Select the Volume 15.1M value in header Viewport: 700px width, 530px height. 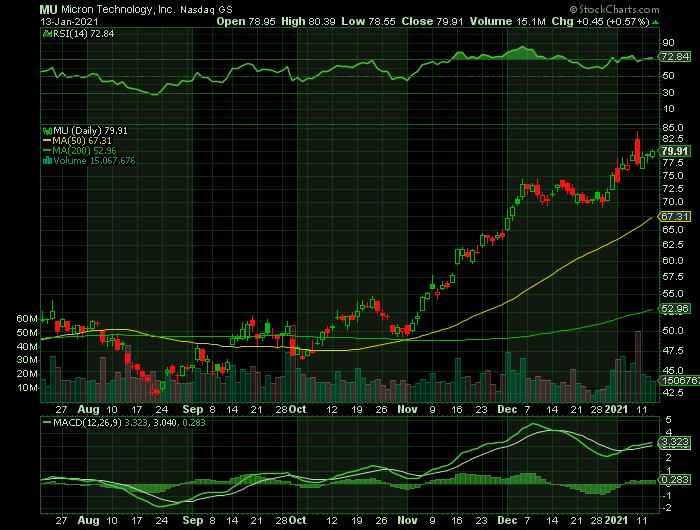click(x=508, y=21)
